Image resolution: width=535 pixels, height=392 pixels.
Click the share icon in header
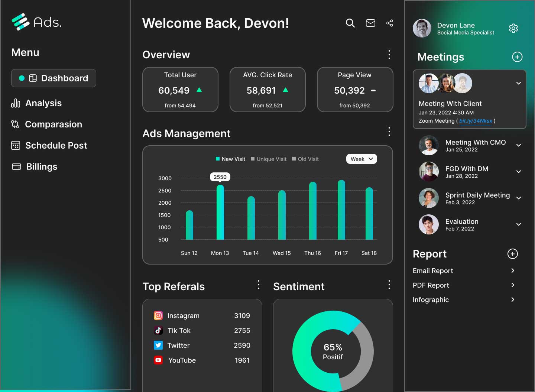(x=389, y=23)
